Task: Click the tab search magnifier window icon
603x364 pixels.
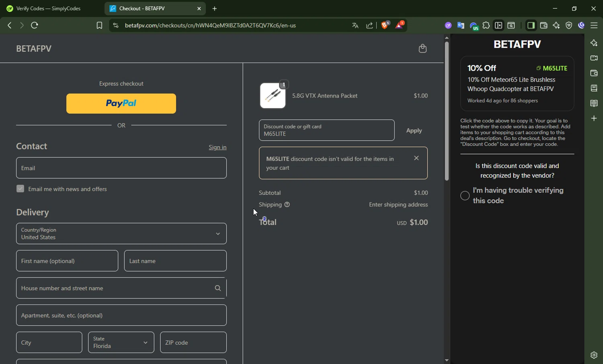Action: (x=511, y=25)
